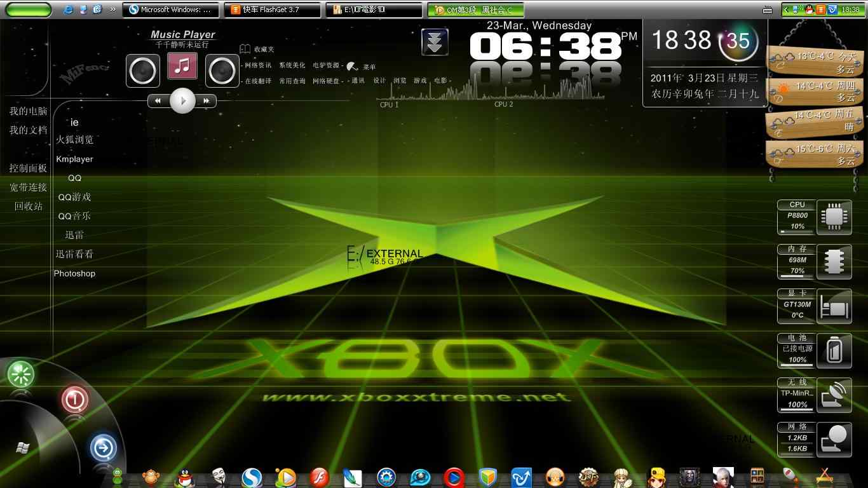Switch to the active green taskbar window
This screenshot has height=488, width=868.
[x=475, y=10]
